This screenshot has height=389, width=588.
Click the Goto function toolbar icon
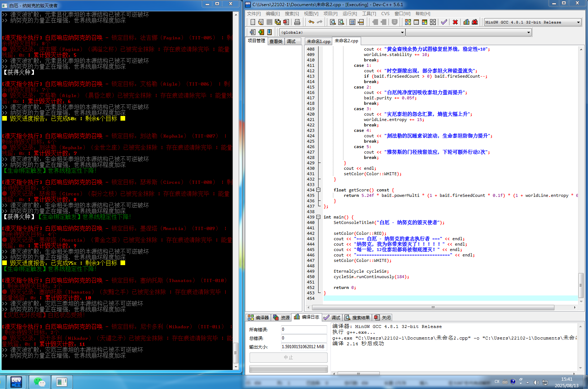point(352,22)
